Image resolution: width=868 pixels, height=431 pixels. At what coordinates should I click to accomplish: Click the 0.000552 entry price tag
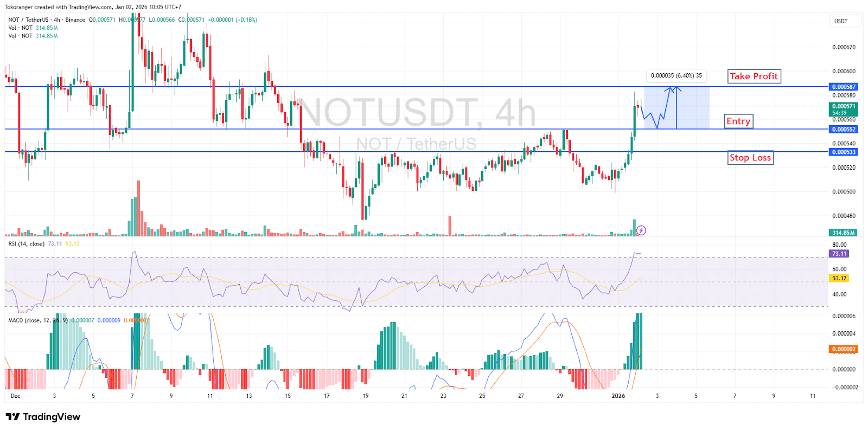[843, 130]
